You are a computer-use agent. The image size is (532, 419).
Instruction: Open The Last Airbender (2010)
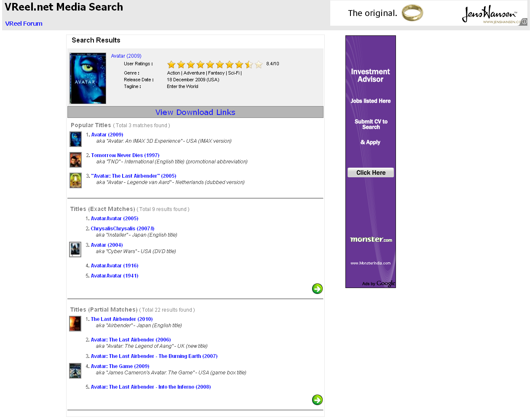tap(122, 319)
